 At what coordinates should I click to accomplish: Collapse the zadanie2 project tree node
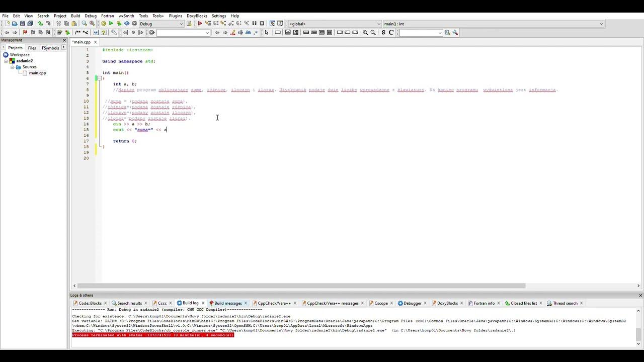(x=6, y=61)
